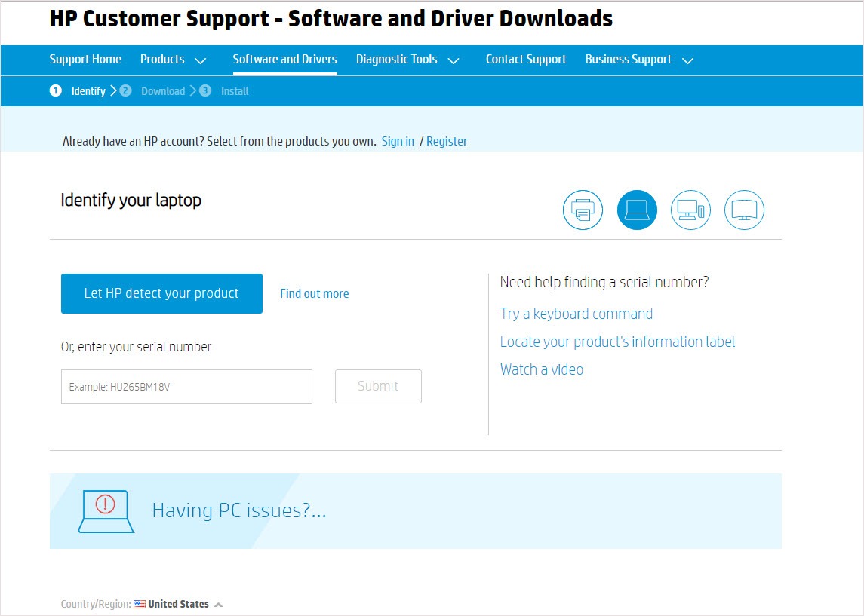The image size is (864, 616).
Task: Click Already have an HP account text
Action: click(220, 142)
